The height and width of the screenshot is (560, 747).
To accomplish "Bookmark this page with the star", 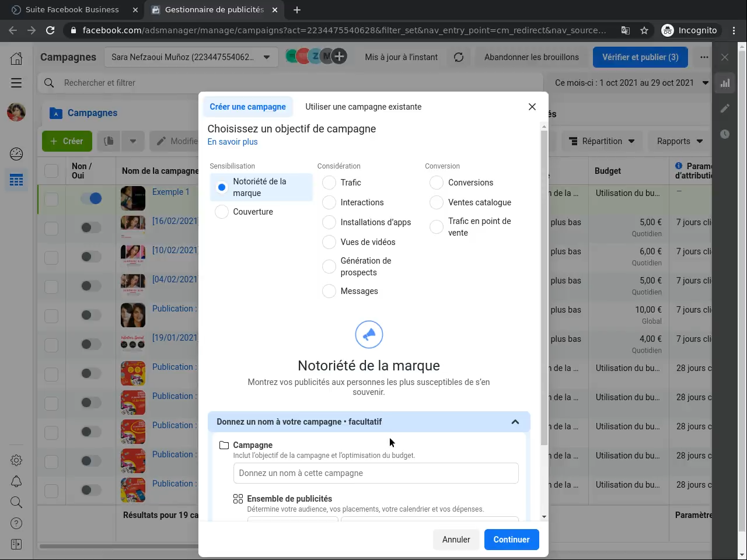I will [x=644, y=30].
